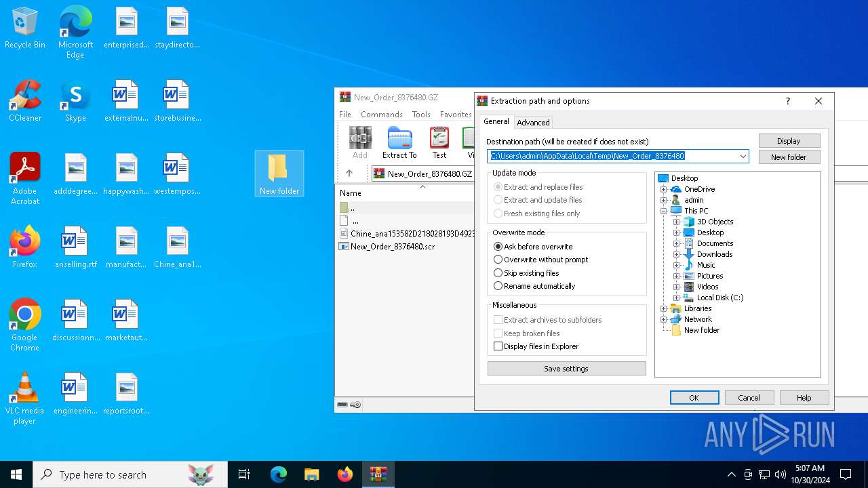
Task: Click the Cancel button
Action: pos(749,398)
